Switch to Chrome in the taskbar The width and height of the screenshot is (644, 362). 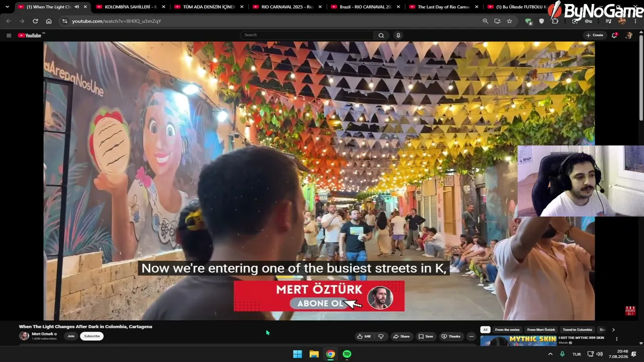click(330, 354)
